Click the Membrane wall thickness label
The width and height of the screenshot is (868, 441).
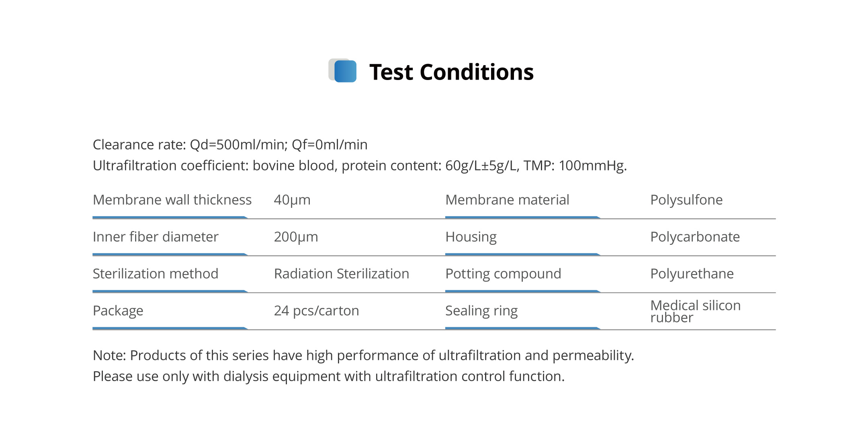[x=172, y=200]
